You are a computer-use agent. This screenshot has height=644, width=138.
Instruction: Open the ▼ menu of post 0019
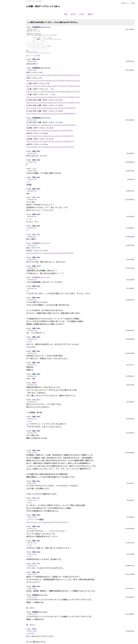(27, 298)
